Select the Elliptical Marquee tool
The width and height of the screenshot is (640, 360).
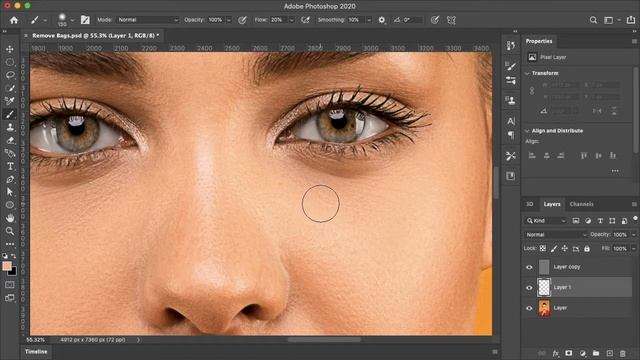(x=10, y=62)
